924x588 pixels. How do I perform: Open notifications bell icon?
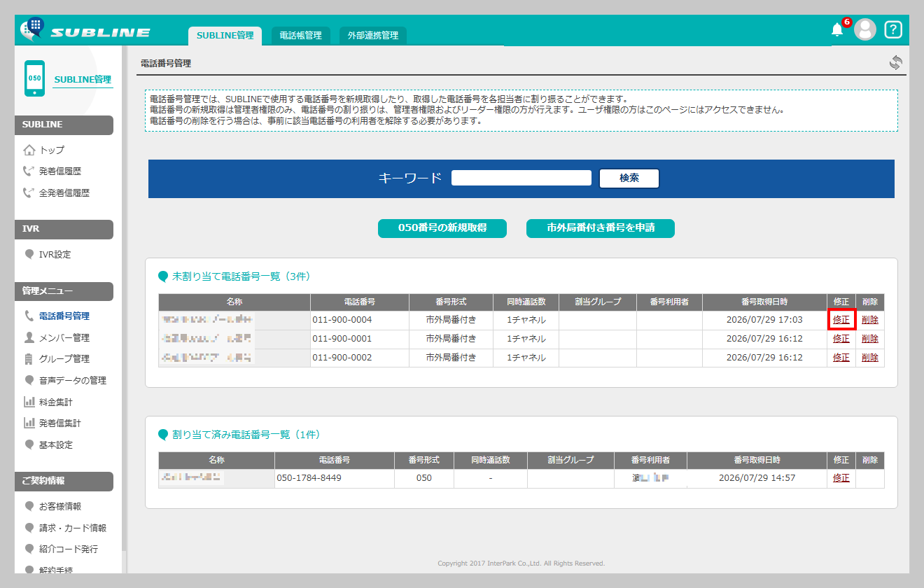837,29
